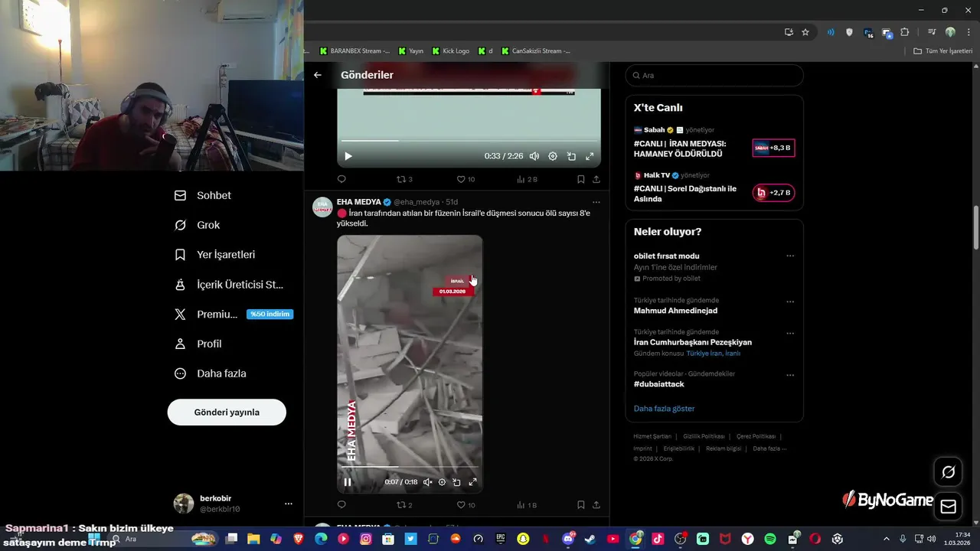980x551 pixels.
Task: Open Tüm Yer İşaretleri bookmarks folder
Action: coord(943,51)
